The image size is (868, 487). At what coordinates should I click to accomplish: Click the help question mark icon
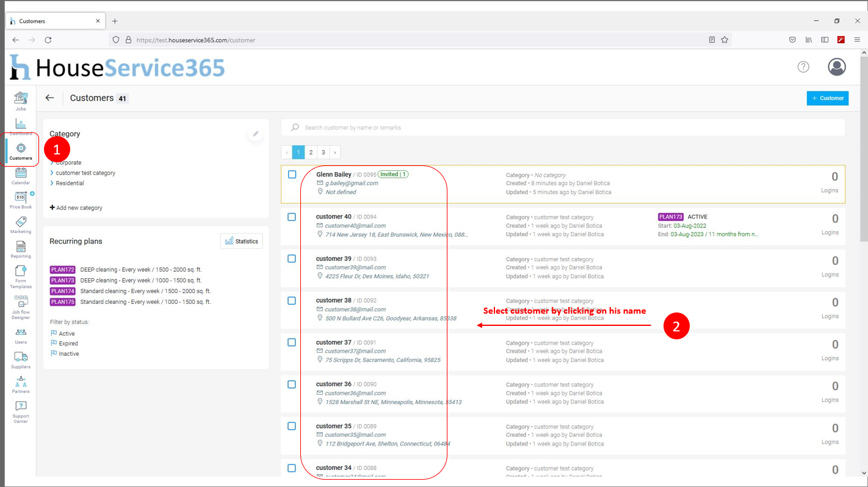(803, 67)
